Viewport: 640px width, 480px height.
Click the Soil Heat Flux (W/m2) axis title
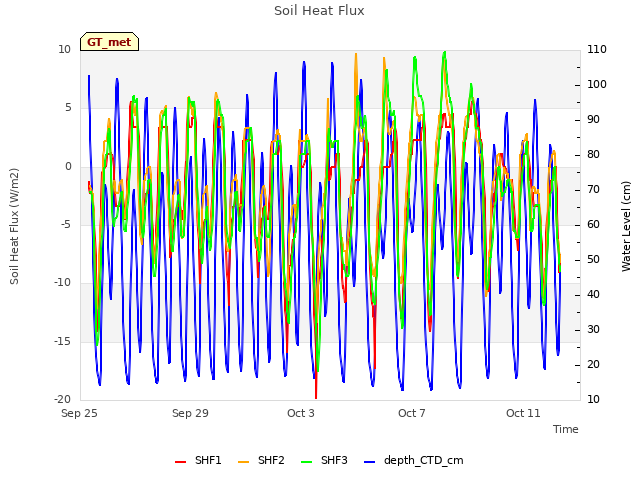tap(15, 227)
